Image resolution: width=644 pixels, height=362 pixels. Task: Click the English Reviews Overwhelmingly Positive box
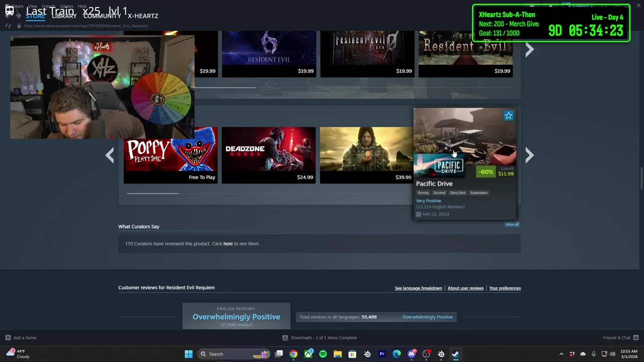click(x=236, y=316)
